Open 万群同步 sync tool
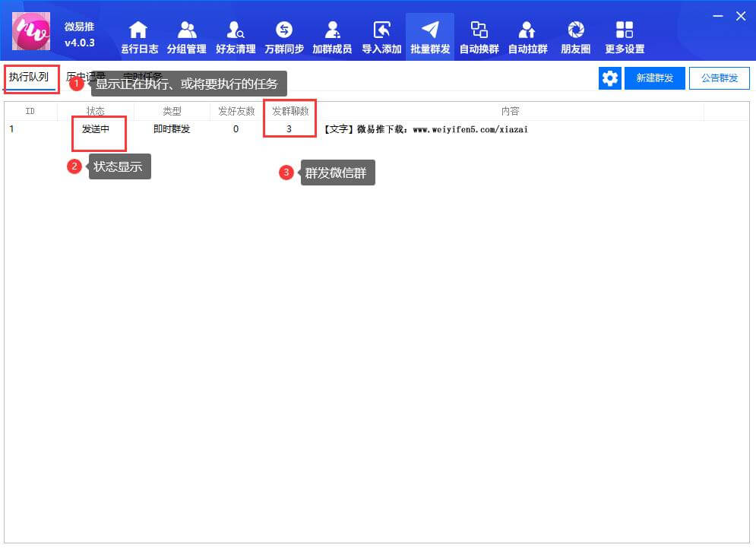The height and width of the screenshot is (551, 756). 283,37
